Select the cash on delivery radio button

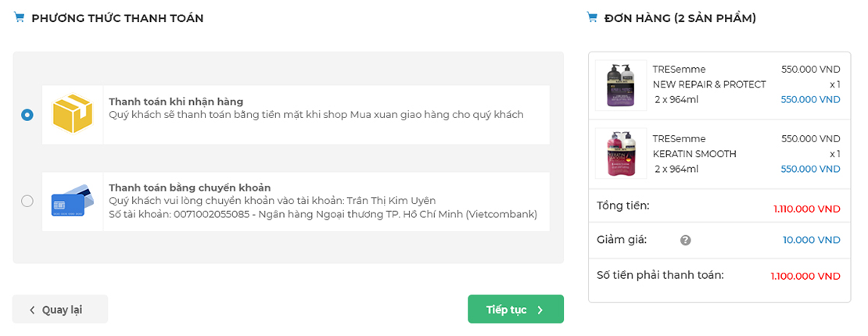coord(27,115)
